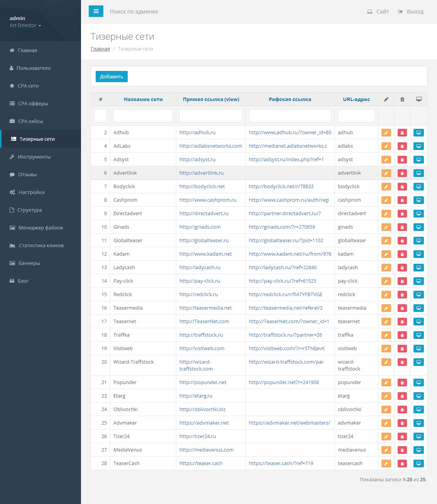Viewport: 437px width, 504px height.
Task: Open CPA кейсы menu item
Action: pyautogui.click(x=40, y=121)
